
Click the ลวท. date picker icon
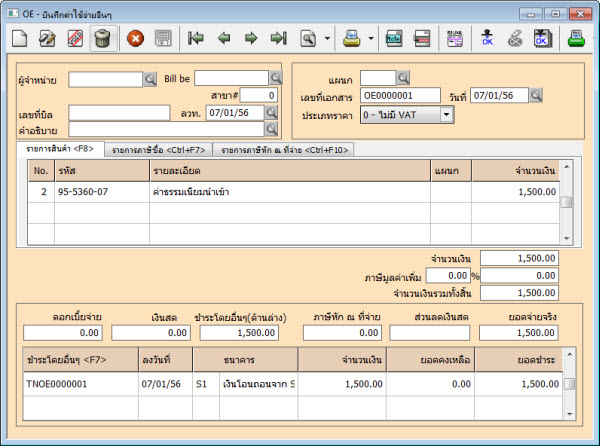(271, 112)
